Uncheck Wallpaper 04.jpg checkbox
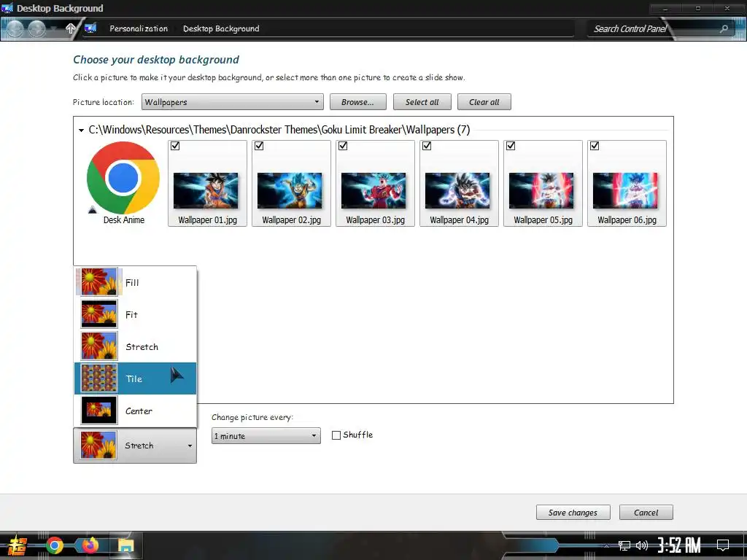The image size is (747, 560). pos(427,146)
